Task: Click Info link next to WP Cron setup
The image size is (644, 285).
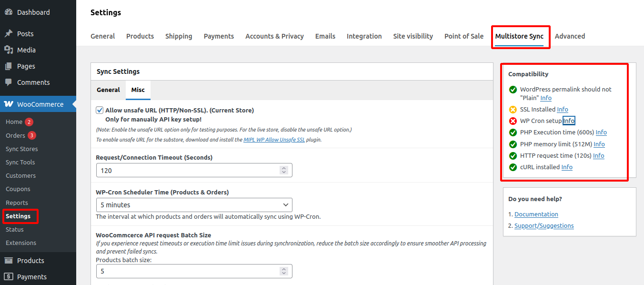Action: tap(569, 121)
